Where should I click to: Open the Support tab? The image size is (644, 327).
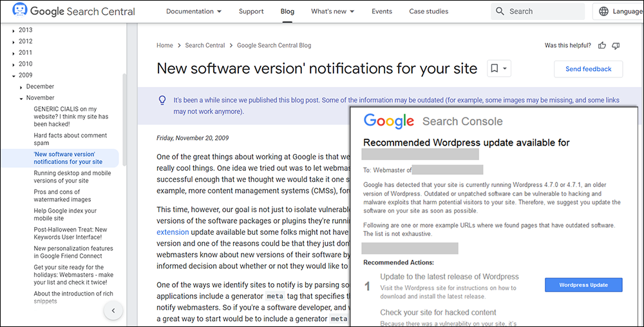click(251, 12)
